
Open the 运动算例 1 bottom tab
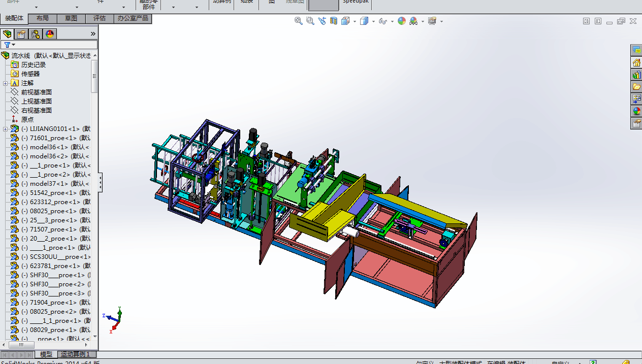pyautogui.click(x=75, y=354)
